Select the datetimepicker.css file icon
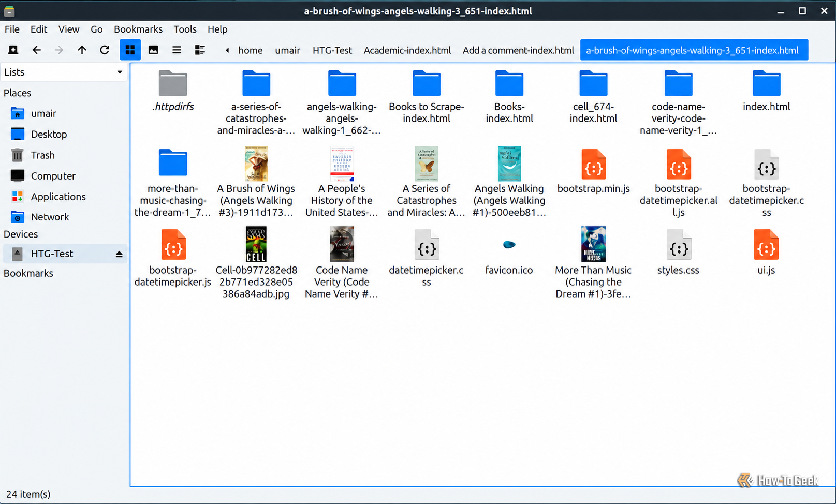This screenshot has height=504, width=836. point(427,245)
